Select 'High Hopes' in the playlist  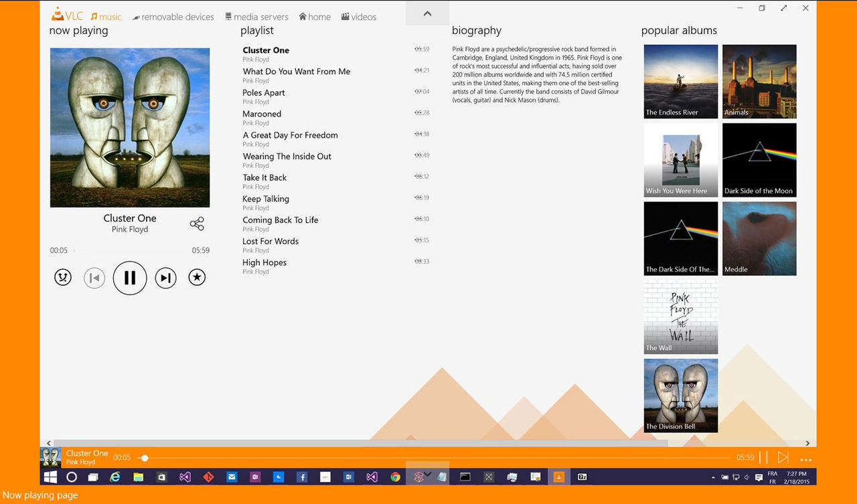pyautogui.click(x=264, y=262)
